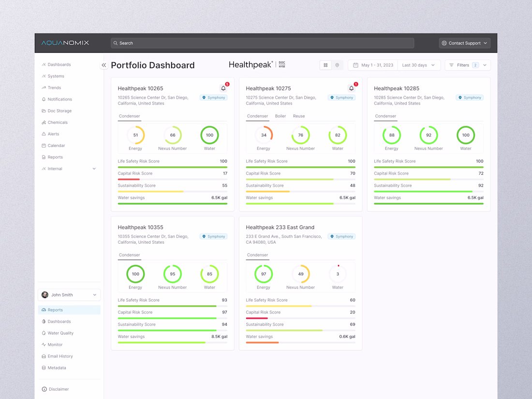
Task: Click the Healthpeak 10285 address text
Action: click(x=409, y=101)
